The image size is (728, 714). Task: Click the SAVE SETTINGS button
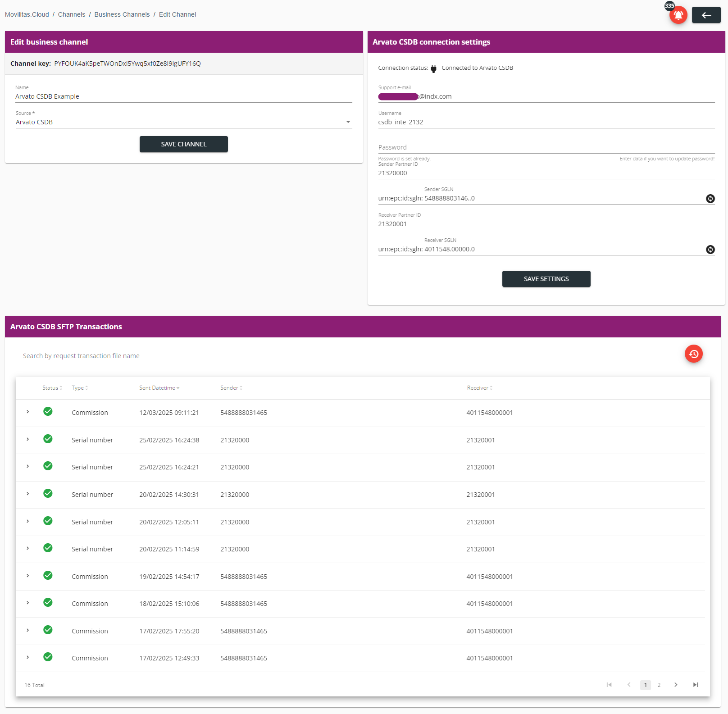click(546, 279)
